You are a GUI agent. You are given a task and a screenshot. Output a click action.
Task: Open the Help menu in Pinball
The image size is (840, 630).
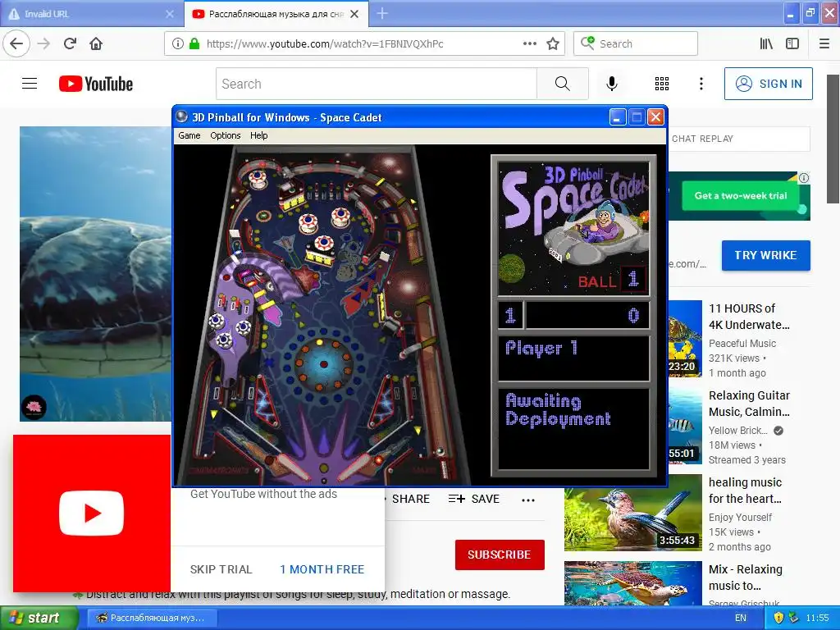click(258, 135)
